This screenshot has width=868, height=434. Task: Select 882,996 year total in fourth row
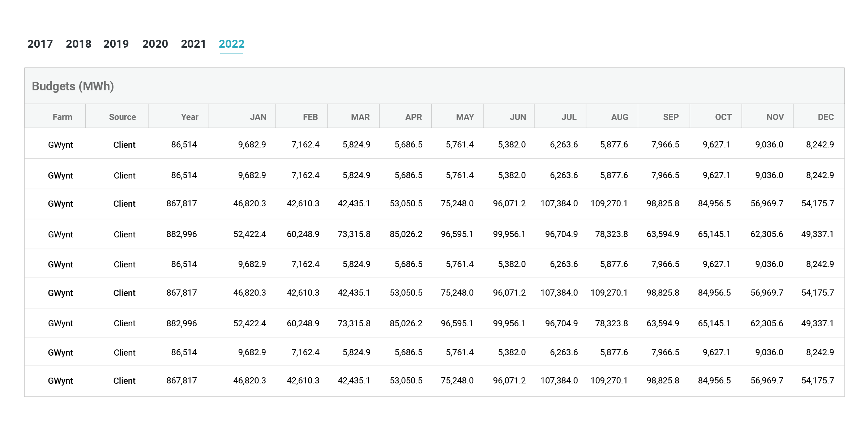(x=181, y=234)
